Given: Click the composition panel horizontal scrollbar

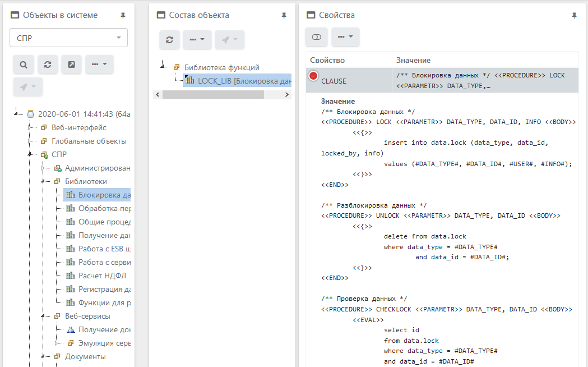Looking at the screenshot, I should pyautogui.click(x=213, y=95).
